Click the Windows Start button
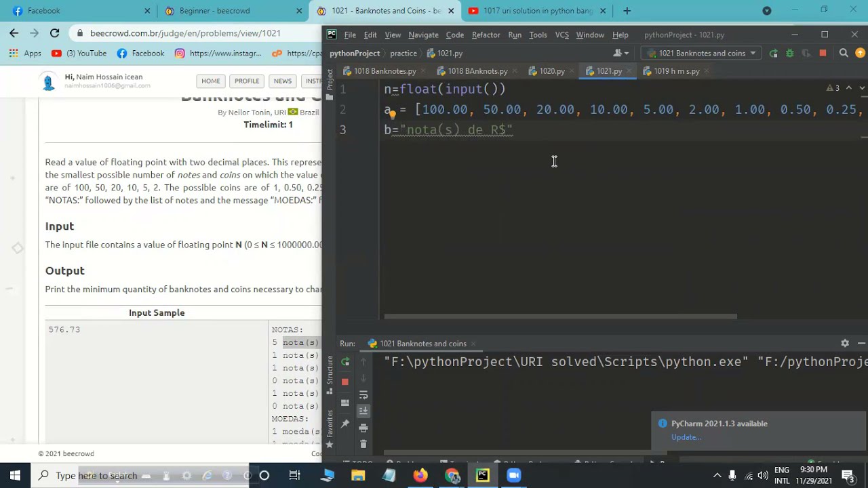Screen dimensions: 868x488 coord(15,475)
